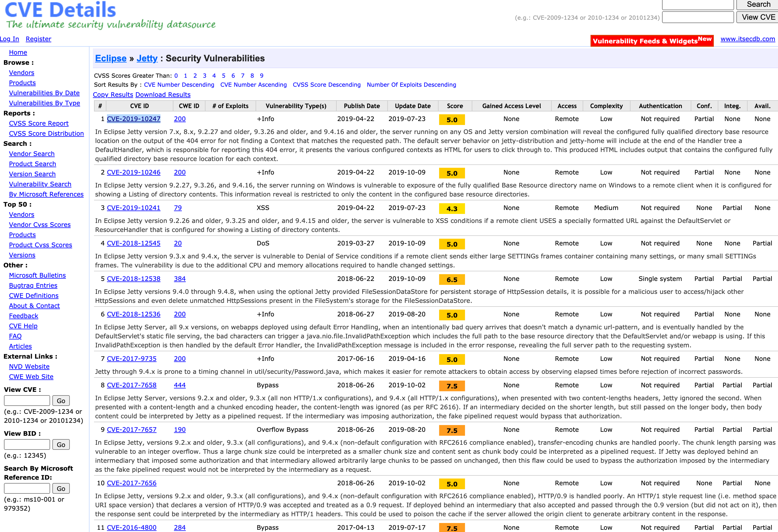
Task: Open Microsoft Bulletins
Action: pyautogui.click(x=37, y=275)
